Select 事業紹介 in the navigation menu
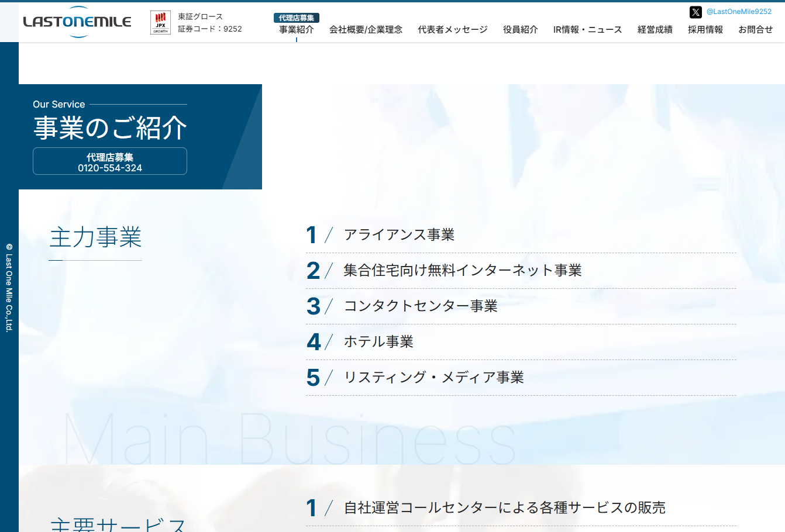This screenshot has width=785, height=532. (x=296, y=29)
